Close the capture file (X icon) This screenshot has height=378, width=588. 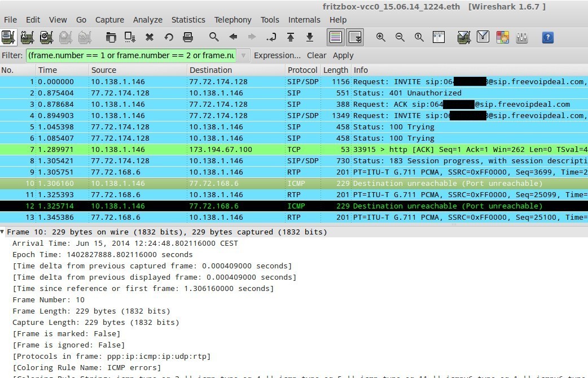[x=149, y=37]
